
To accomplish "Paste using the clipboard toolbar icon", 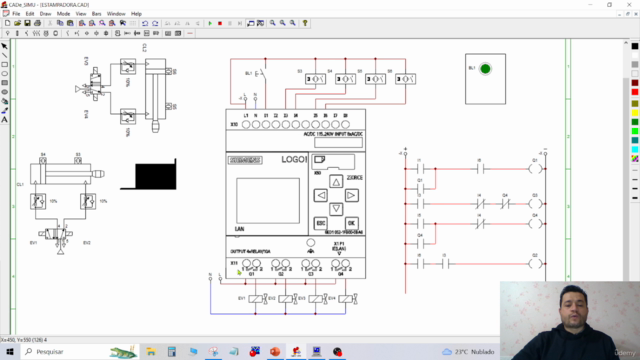I will point(70,23).
